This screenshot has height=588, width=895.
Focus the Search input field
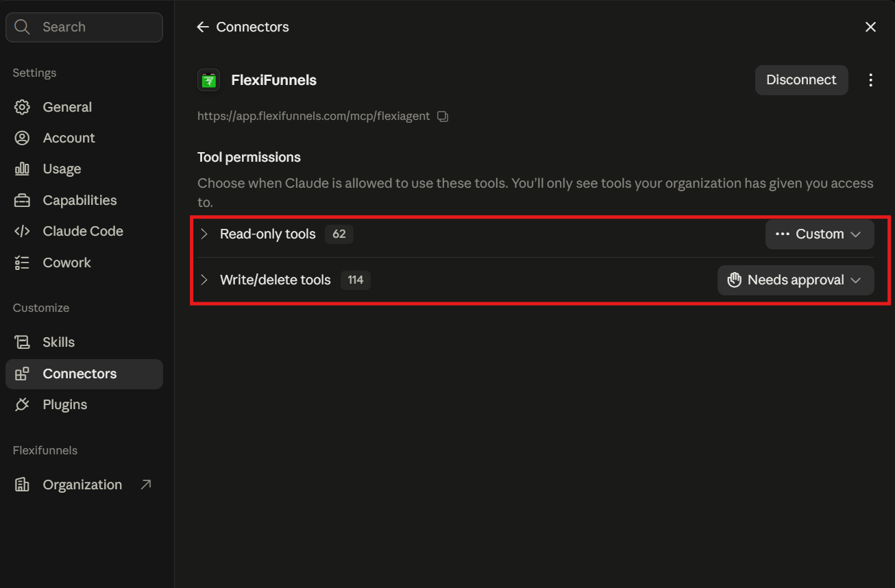84,27
